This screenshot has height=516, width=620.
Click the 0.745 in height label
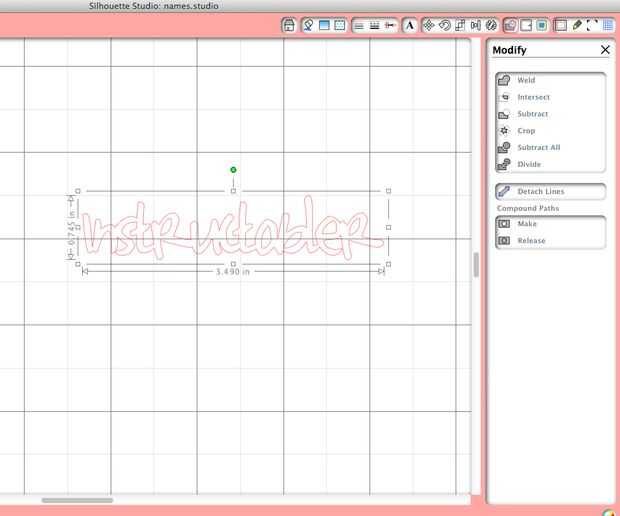pos(72,229)
